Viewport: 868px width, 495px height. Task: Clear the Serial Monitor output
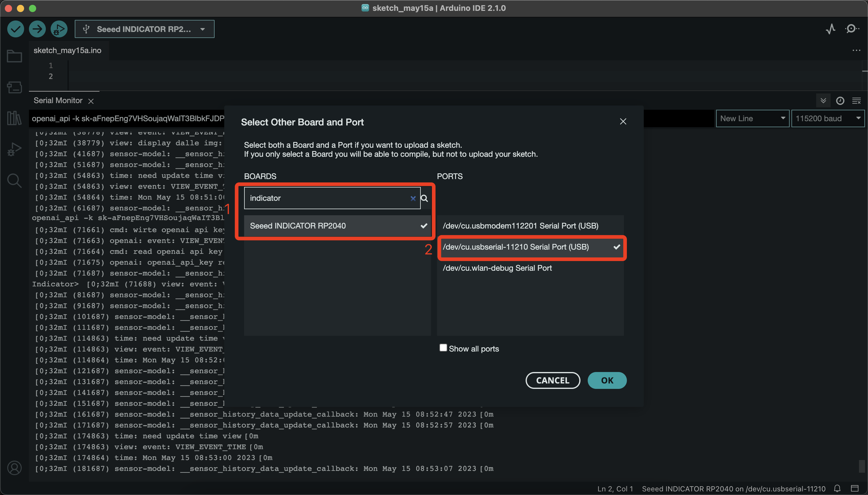(x=856, y=101)
